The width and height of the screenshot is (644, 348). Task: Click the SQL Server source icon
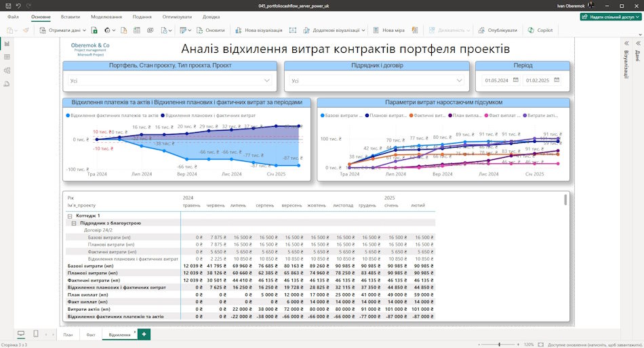[x=123, y=30]
